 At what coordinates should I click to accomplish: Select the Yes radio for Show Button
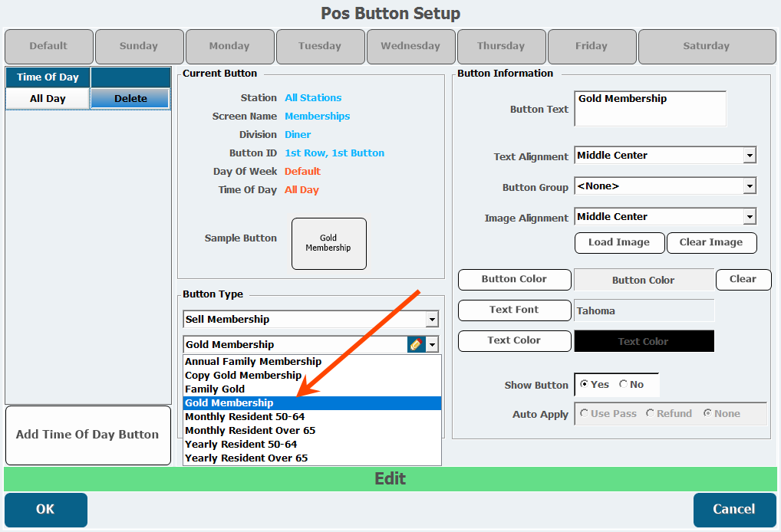[585, 384]
